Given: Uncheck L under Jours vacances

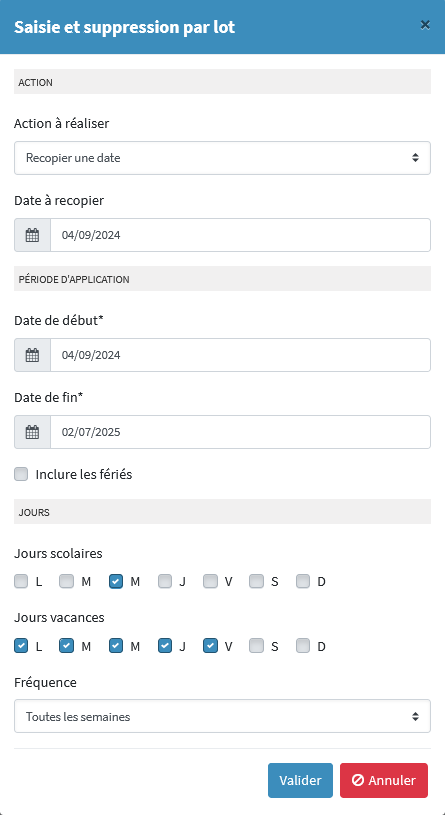Looking at the screenshot, I should click(21, 646).
